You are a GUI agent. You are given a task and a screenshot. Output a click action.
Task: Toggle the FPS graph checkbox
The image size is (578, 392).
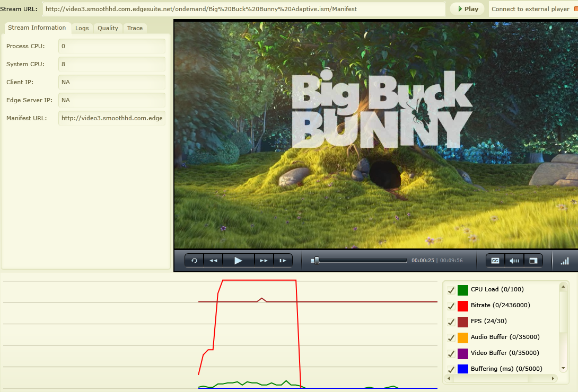click(x=451, y=322)
